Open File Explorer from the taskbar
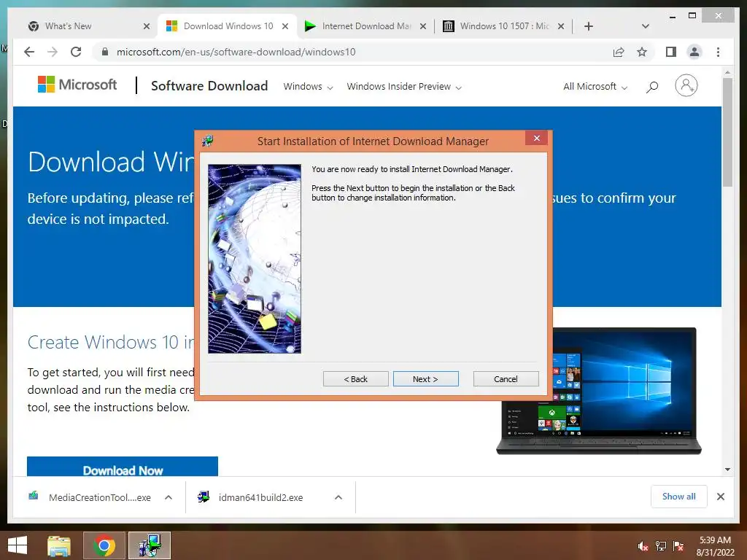The image size is (747, 560). point(59,545)
